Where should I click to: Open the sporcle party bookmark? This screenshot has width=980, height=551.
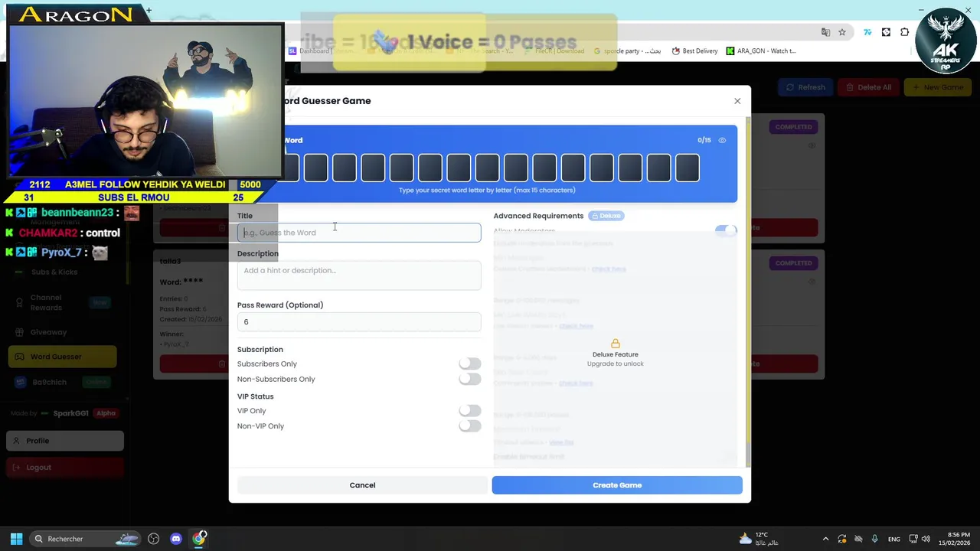626,51
